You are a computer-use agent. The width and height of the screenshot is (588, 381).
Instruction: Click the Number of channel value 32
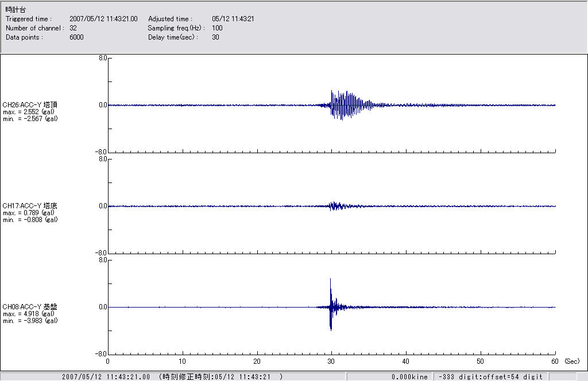[73, 28]
